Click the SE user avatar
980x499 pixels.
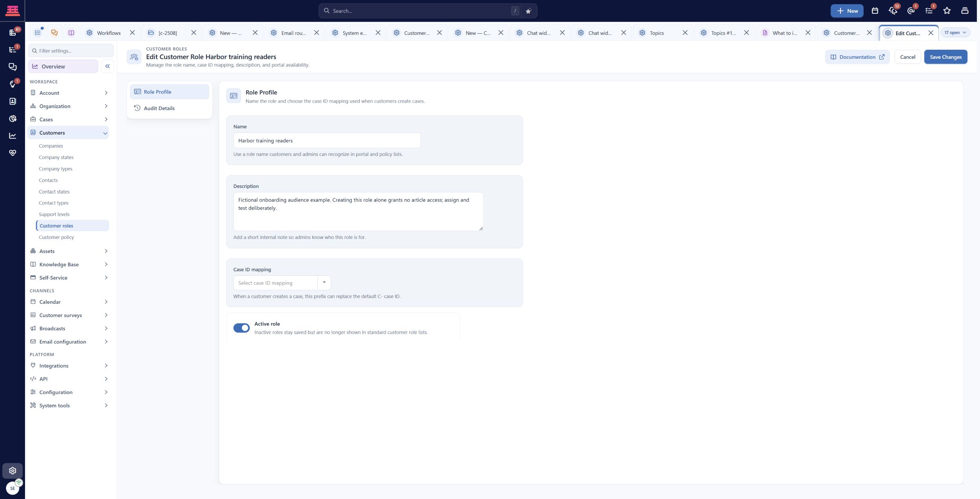point(13,488)
